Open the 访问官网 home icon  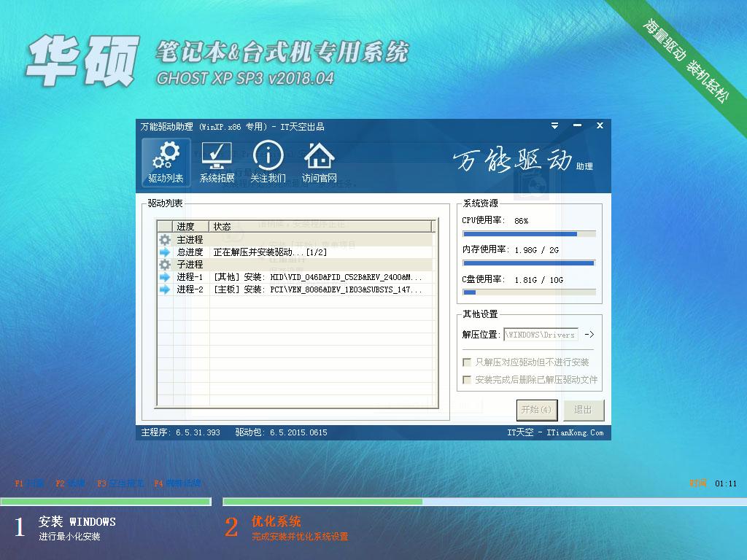point(319,162)
